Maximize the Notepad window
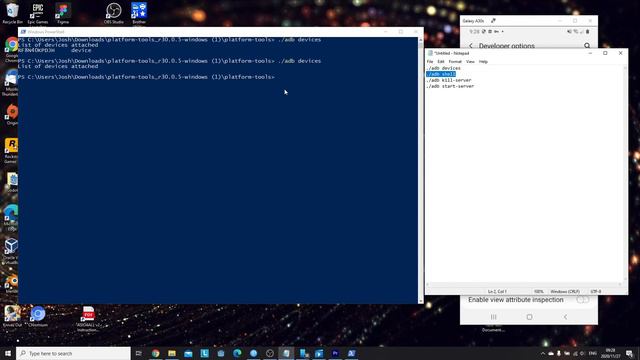This screenshot has width=640, height=360. [x=605, y=53]
